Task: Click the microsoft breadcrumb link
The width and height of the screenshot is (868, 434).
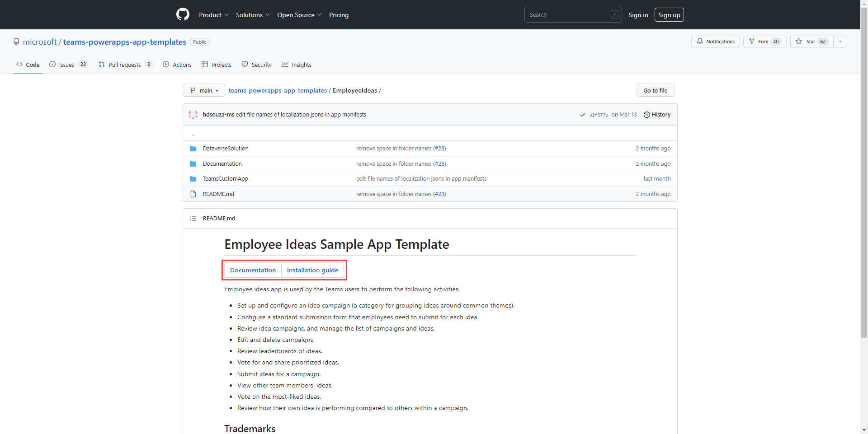Action: (x=40, y=42)
